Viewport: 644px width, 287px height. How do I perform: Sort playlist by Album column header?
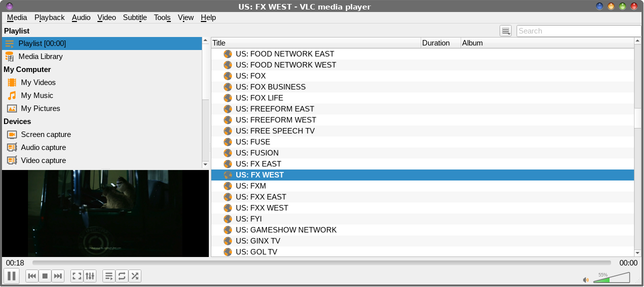click(547, 43)
